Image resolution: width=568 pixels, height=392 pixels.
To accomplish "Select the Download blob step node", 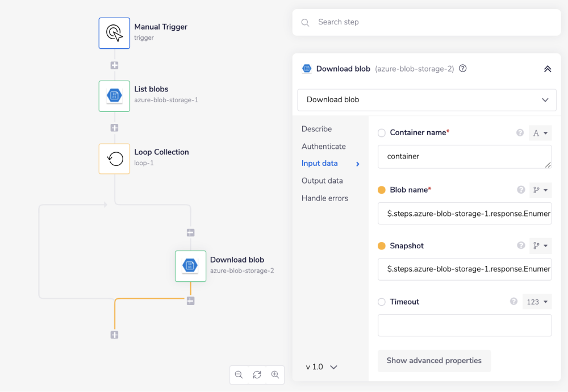I will click(190, 266).
